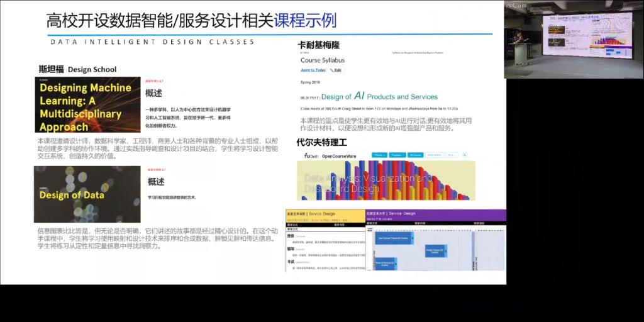Click the pencil Edit button under Course Syllabus

coord(336,70)
